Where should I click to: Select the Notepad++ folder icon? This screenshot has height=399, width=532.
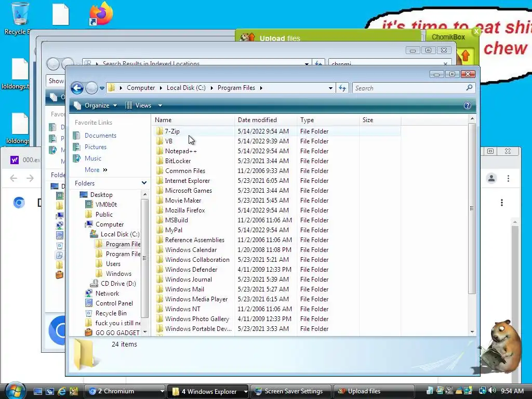(x=160, y=151)
